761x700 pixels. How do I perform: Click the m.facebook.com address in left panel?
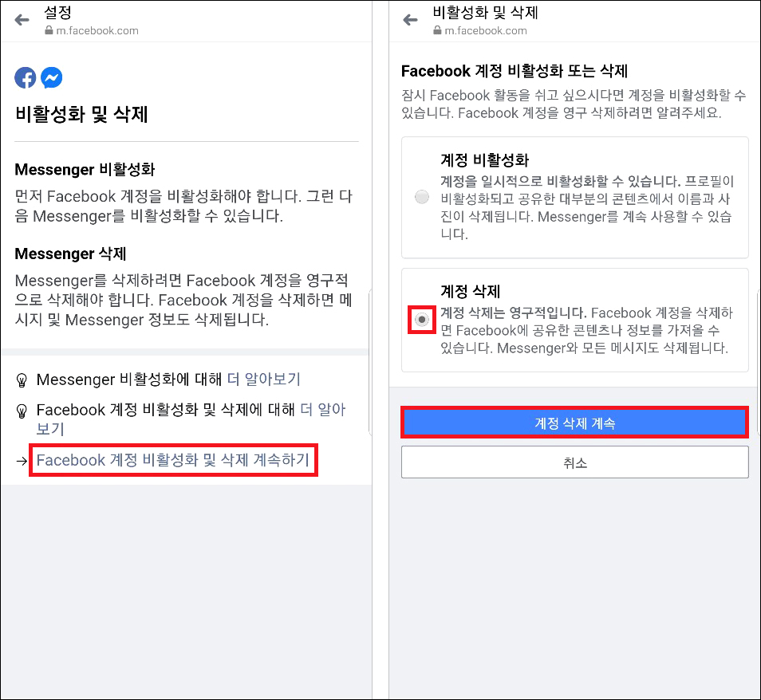(x=97, y=30)
